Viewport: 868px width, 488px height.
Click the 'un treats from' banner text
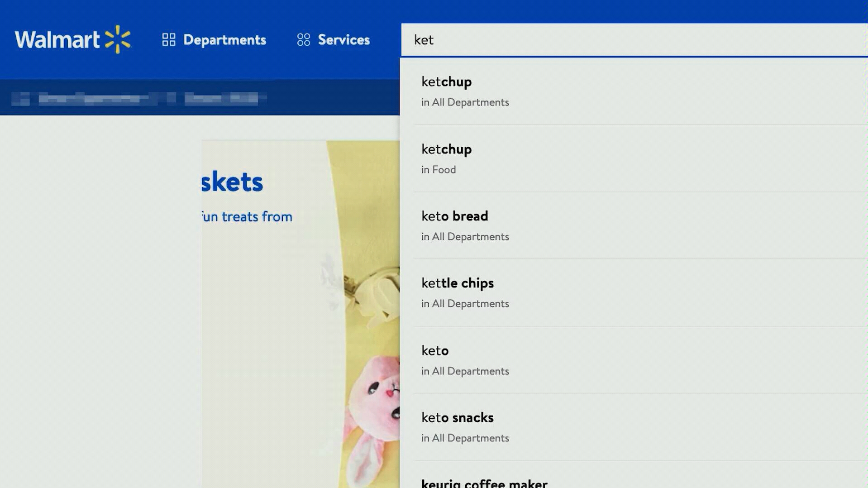point(247,216)
